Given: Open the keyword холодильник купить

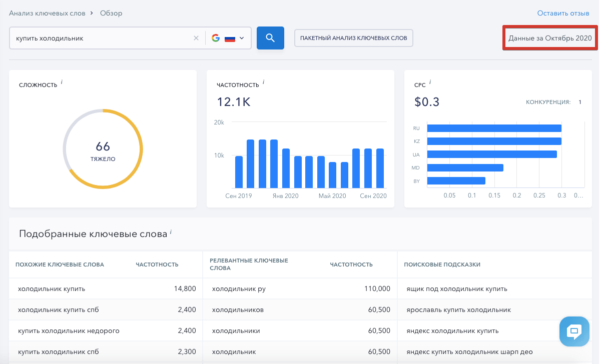Looking at the screenshot, I should [x=52, y=288].
